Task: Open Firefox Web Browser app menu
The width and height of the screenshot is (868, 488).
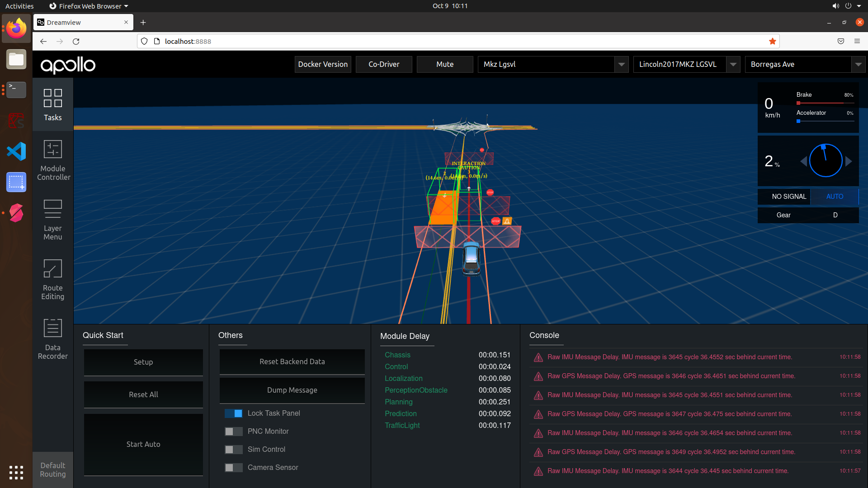Action: point(89,6)
